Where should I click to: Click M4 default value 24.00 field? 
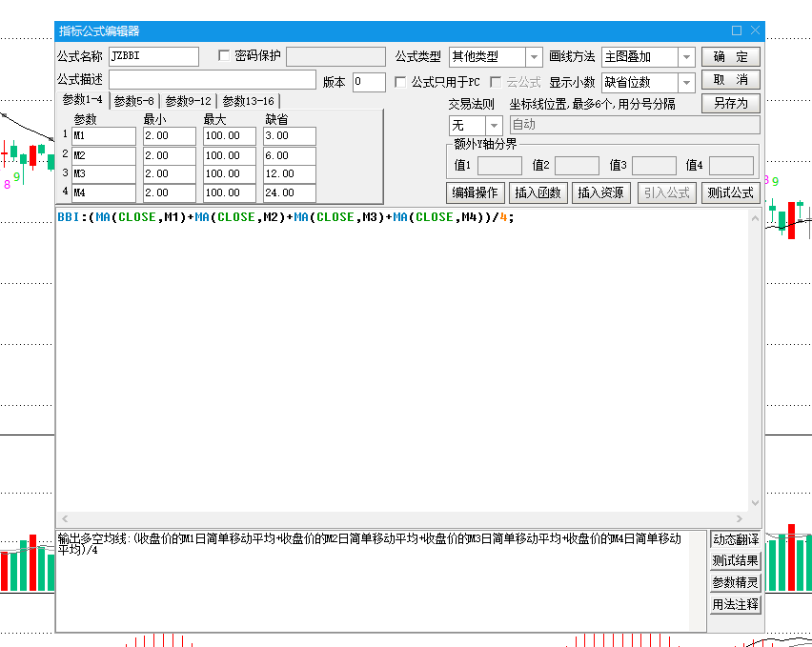pyautogui.click(x=290, y=193)
